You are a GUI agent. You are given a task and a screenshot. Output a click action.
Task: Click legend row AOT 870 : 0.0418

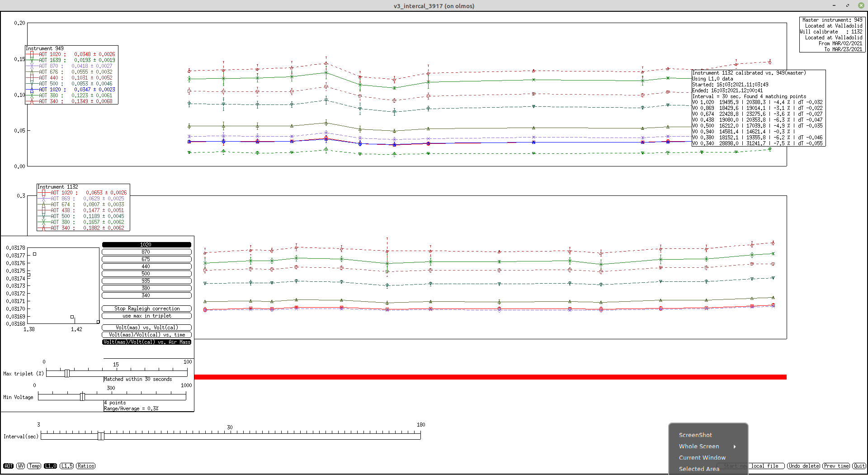tap(71, 66)
